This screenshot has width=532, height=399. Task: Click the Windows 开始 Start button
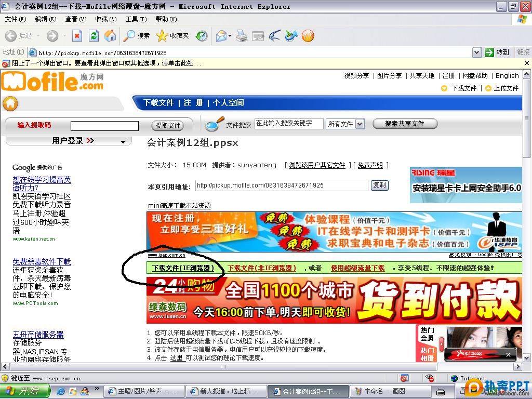pyautogui.click(x=25, y=391)
